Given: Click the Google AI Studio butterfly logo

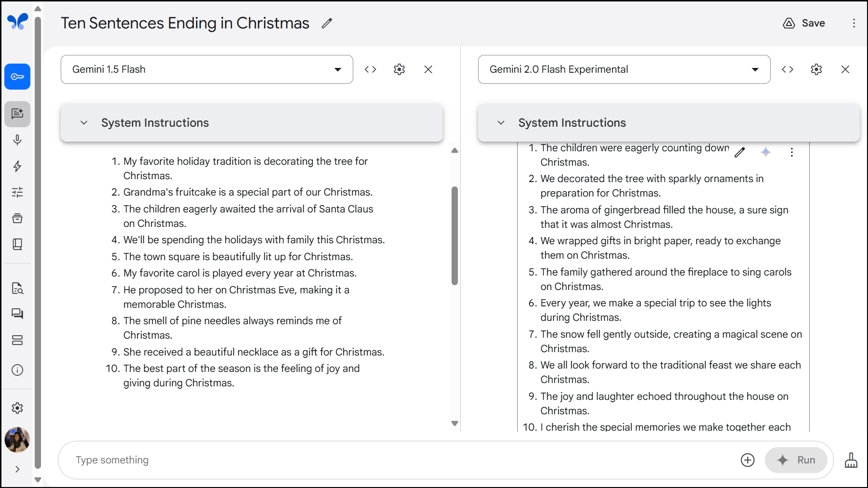Looking at the screenshot, I should point(17,22).
